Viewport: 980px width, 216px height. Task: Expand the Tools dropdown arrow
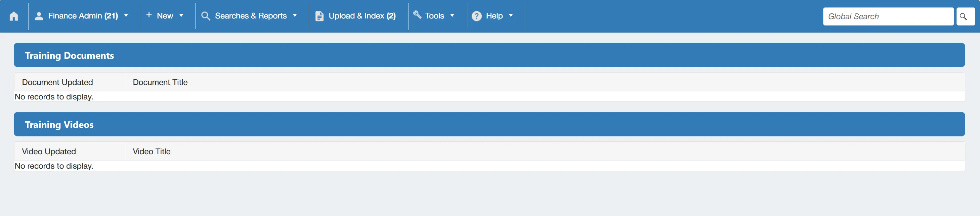[452, 15]
